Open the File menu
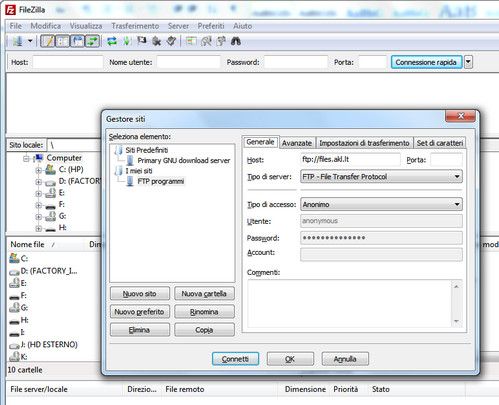Image resolution: width=499 pixels, height=405 pixels. [x=15, y=26]
